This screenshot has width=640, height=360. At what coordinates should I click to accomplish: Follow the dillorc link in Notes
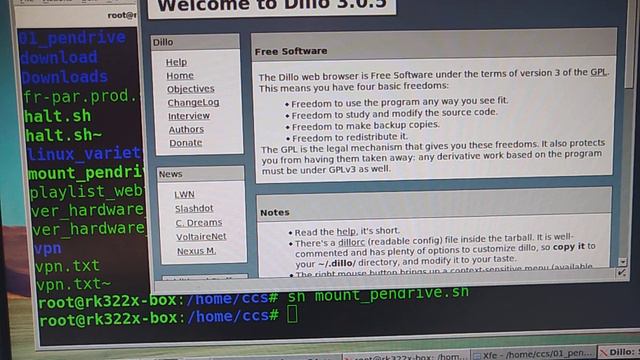coord(351,242)
